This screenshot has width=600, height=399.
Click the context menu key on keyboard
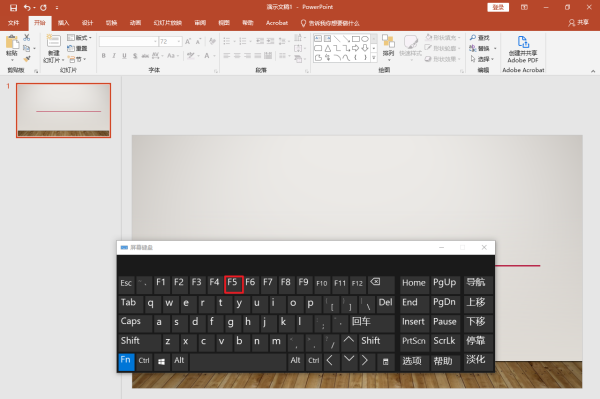[386, 362]
